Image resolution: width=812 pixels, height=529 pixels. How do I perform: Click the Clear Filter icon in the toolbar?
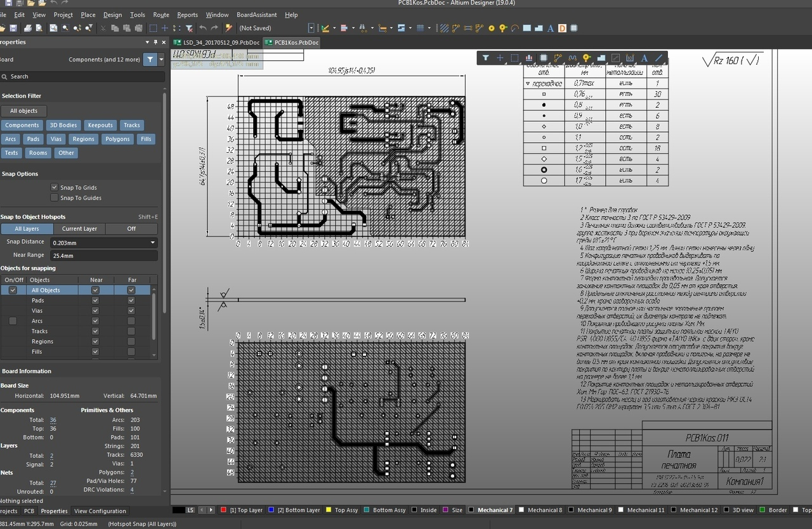coord(189,28)
